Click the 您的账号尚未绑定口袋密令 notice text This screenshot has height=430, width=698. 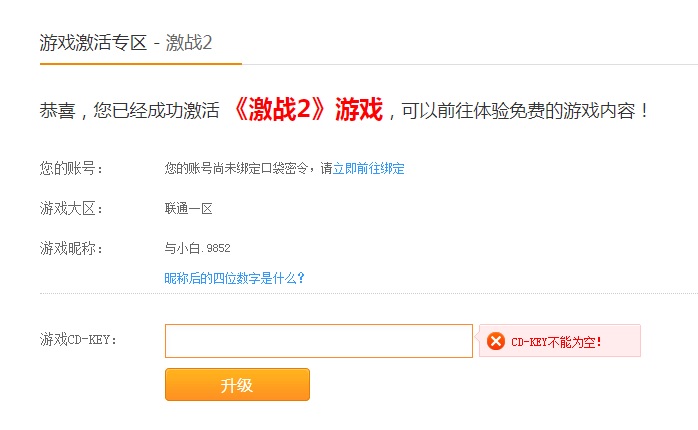pos(236,169)
